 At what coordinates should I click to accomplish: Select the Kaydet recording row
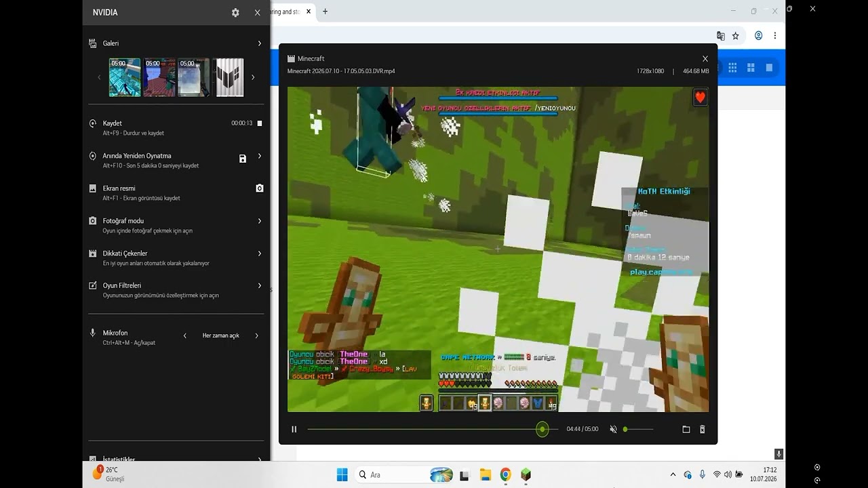pyautogui.click(x=176, y=127)
